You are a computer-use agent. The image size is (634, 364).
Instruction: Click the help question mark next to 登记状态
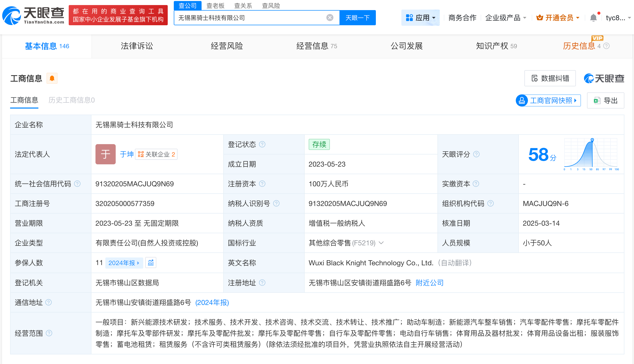tap(262, 144)
